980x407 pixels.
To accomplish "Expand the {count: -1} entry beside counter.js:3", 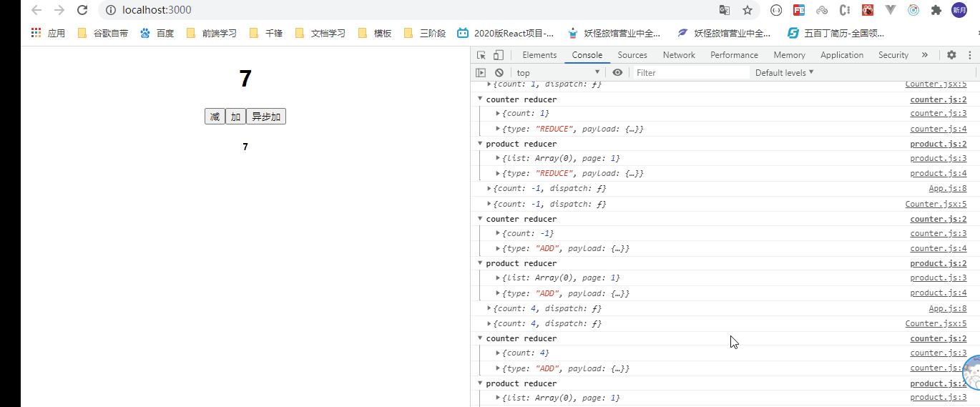I will (499, 234).
